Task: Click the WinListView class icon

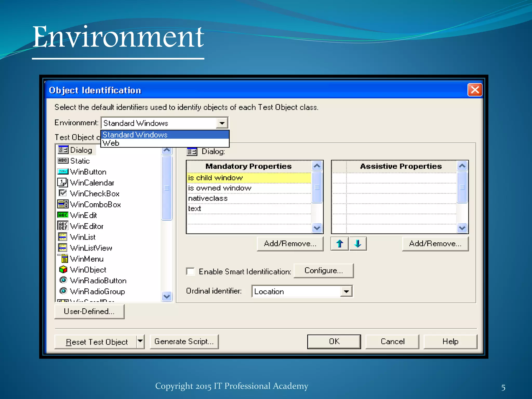Action: tap(63, 248)
